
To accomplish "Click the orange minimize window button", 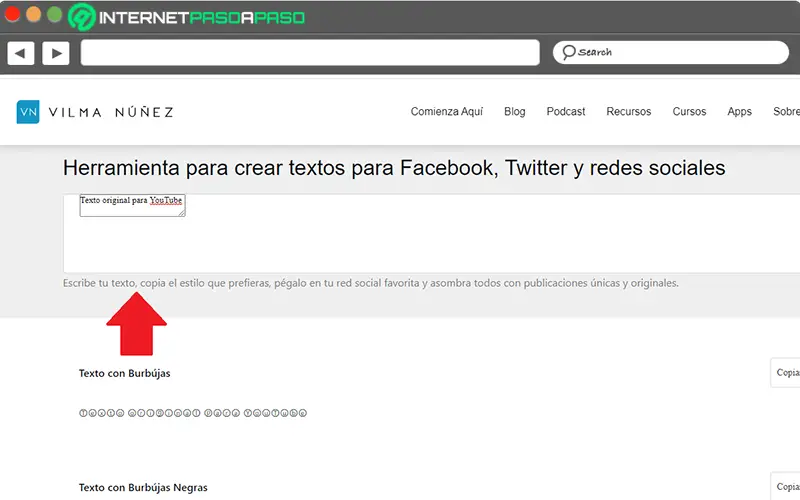I will point(34,14).
